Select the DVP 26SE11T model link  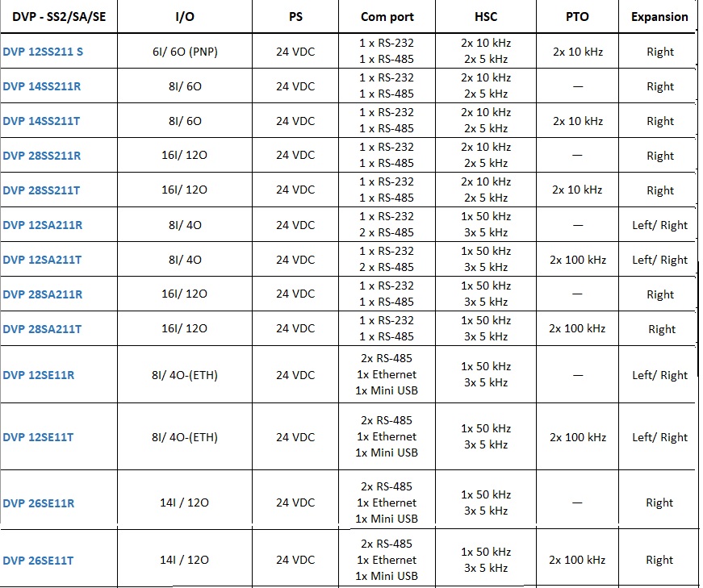pos(38,561)
